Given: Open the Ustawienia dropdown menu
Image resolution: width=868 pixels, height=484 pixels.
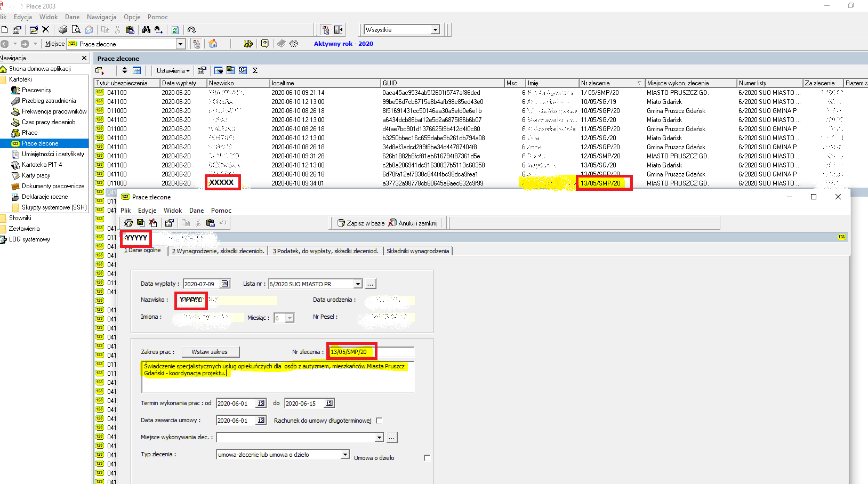Looking at the screenshot, I should (x=173, y=70).
